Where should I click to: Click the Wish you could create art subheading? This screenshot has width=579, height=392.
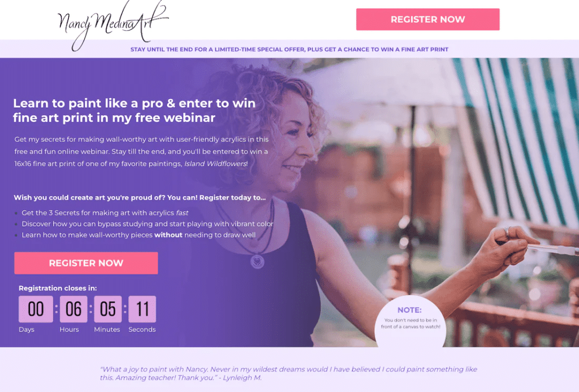coord(140,198)
